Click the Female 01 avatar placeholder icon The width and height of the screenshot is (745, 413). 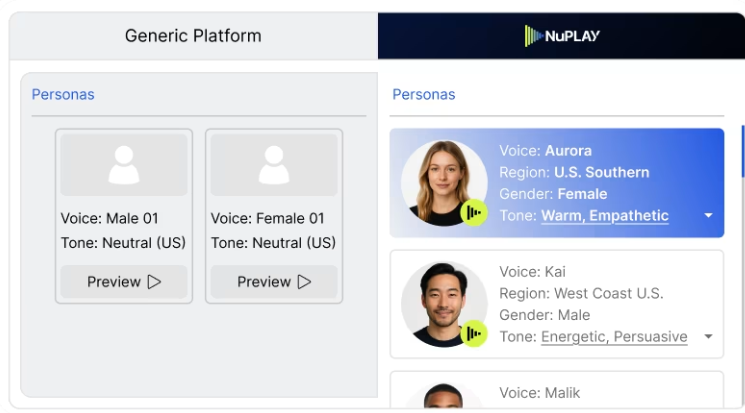coord(274,165)
